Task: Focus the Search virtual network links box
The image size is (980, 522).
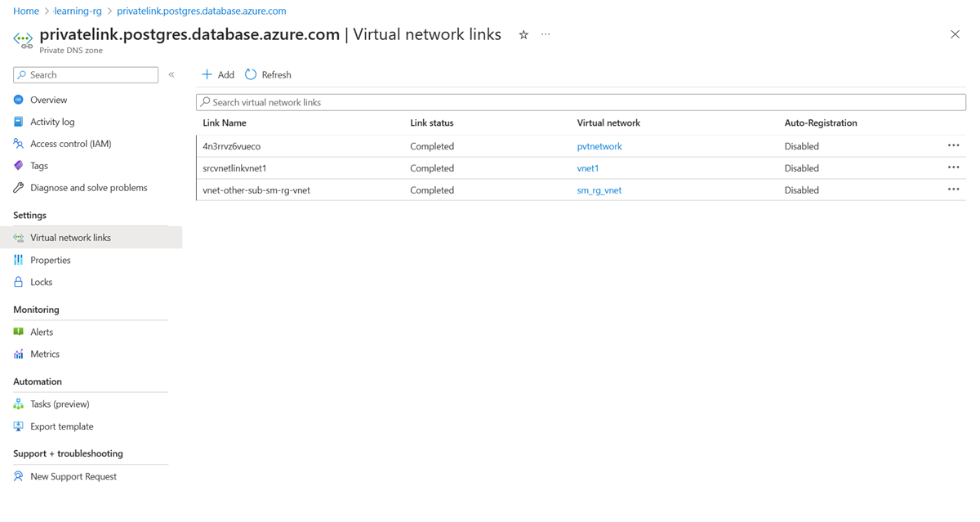Action: tap(581, 102)
